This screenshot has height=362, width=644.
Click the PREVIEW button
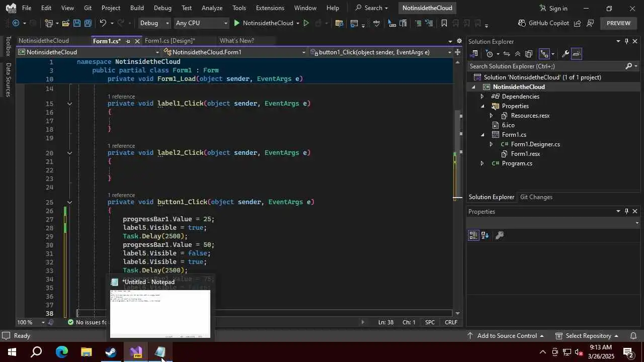tap(618, 23)
